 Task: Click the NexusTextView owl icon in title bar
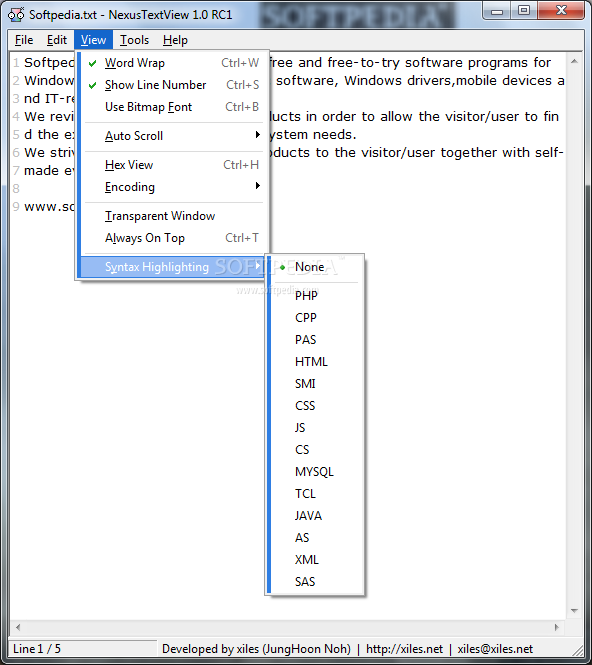tap(16, 15)
